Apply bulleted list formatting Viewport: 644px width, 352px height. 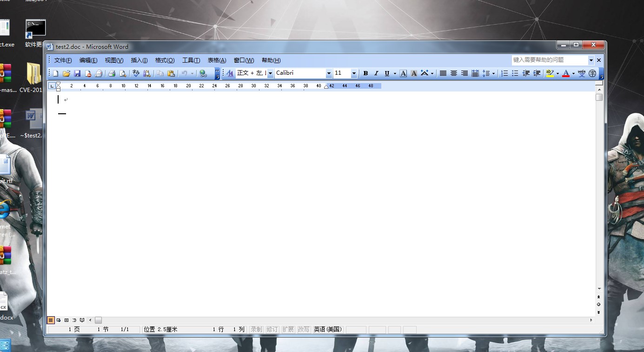515,73
